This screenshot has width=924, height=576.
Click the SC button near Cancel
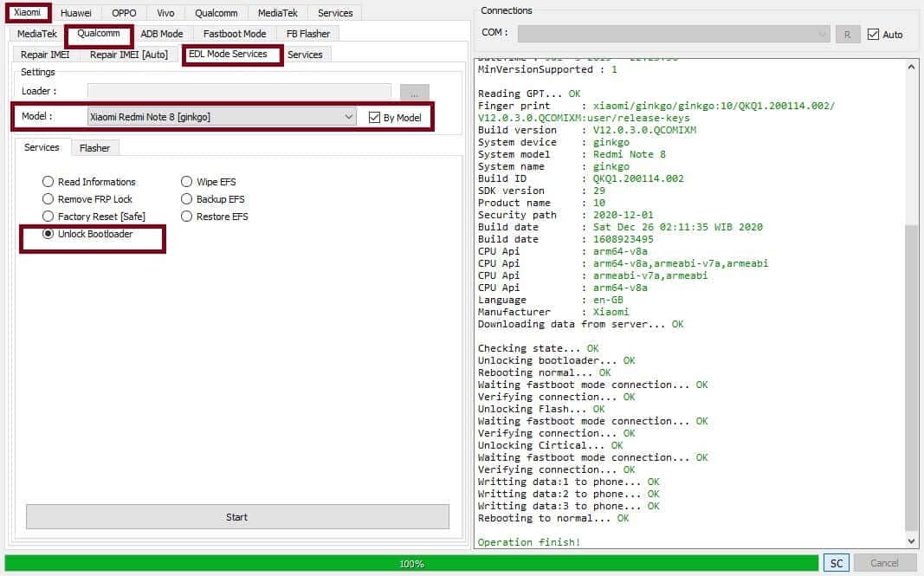836,563
